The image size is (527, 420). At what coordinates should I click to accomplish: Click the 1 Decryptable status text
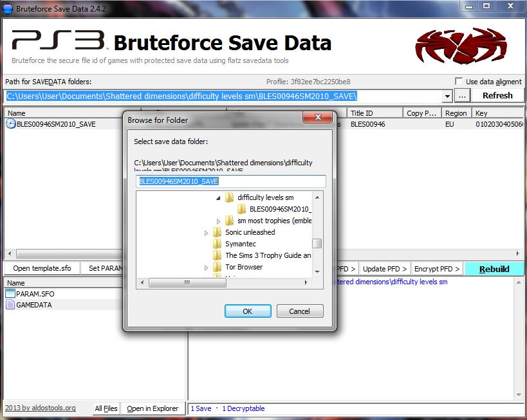[x=243, y=408]
